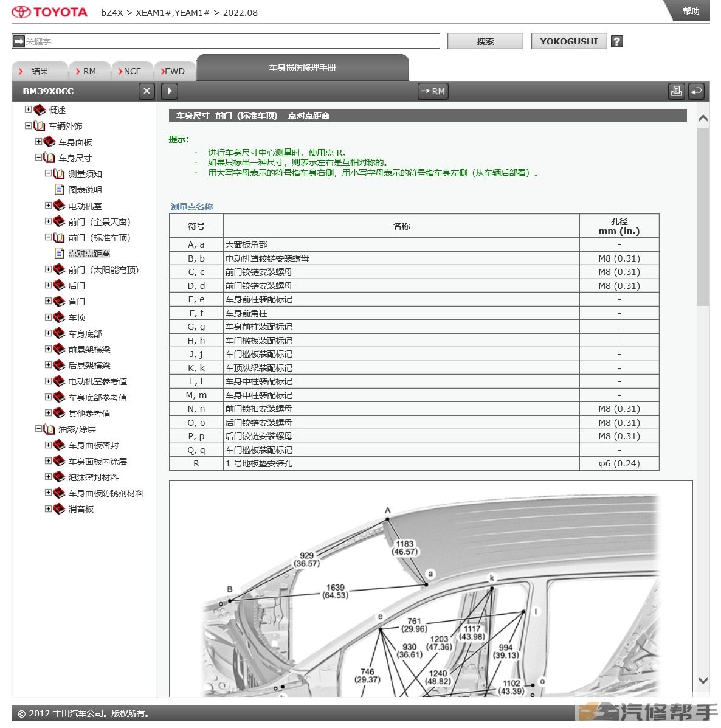
Task: Expand the 电动机室 tree node
Action: pos(48,205)
